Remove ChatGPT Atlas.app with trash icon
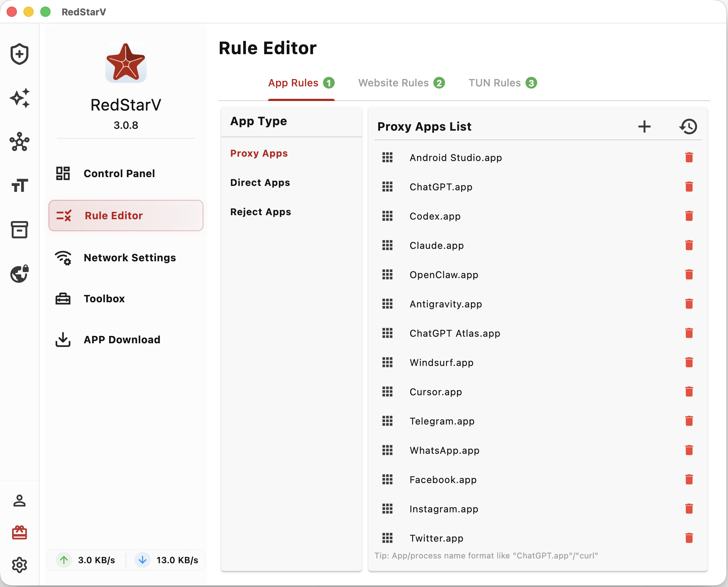This screenshot has width=728, height=587. (x=689, y=333)
